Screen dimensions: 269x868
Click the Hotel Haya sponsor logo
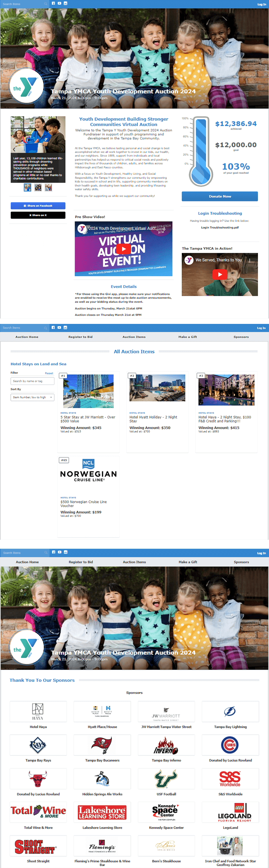38,711
